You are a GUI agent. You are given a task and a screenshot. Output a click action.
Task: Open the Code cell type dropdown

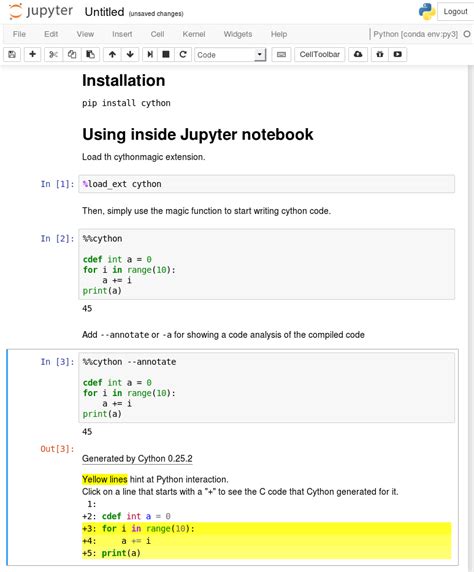(x=230, y=55)
